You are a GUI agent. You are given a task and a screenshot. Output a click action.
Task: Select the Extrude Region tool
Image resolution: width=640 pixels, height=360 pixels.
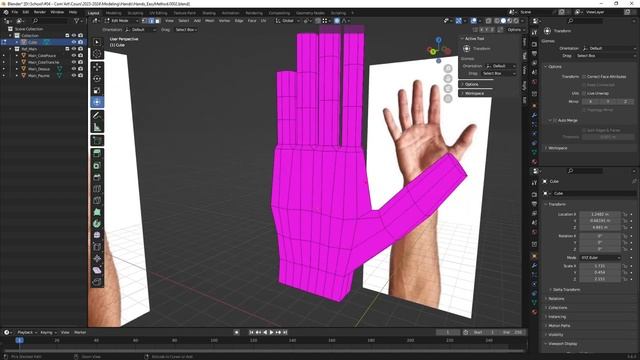(97, 154)
